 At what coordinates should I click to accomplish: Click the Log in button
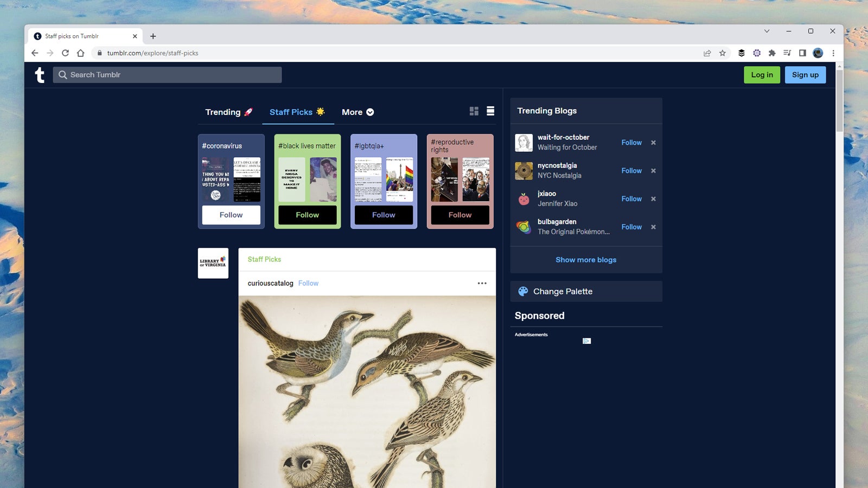pyautogui.click(x=762, y=75)
